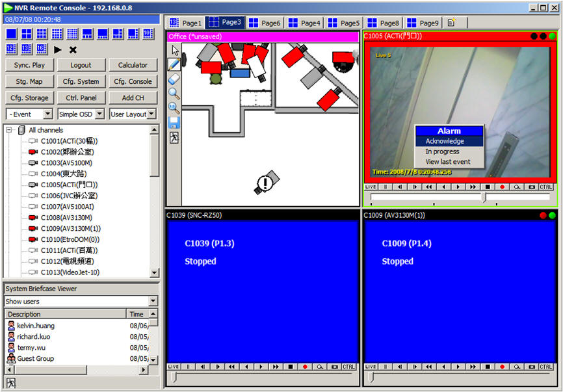Click the black X icon below layout icons
Screen dimensions: 563x392
coord(73,49)
